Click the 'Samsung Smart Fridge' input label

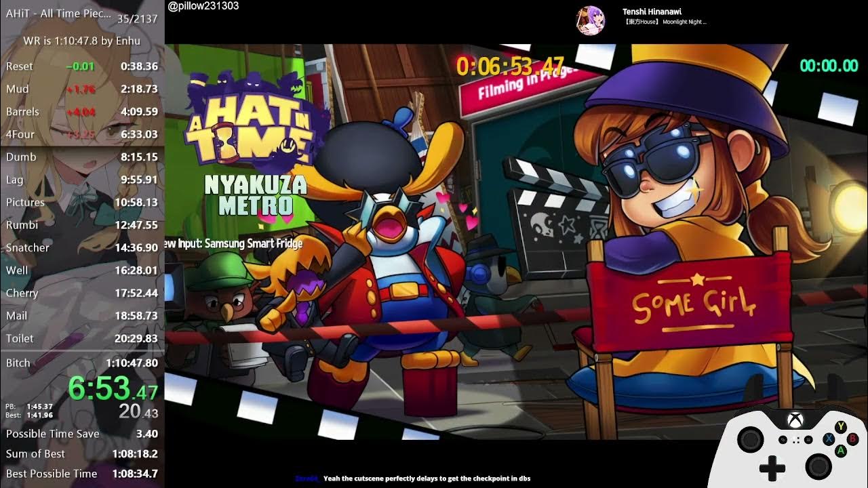[255, 243]
